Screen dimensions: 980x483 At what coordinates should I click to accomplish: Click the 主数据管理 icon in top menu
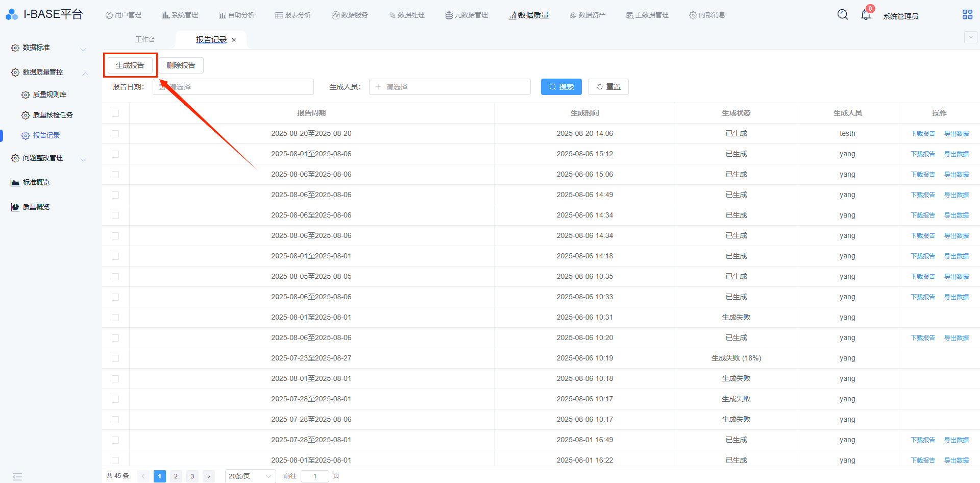click(630, 15)
